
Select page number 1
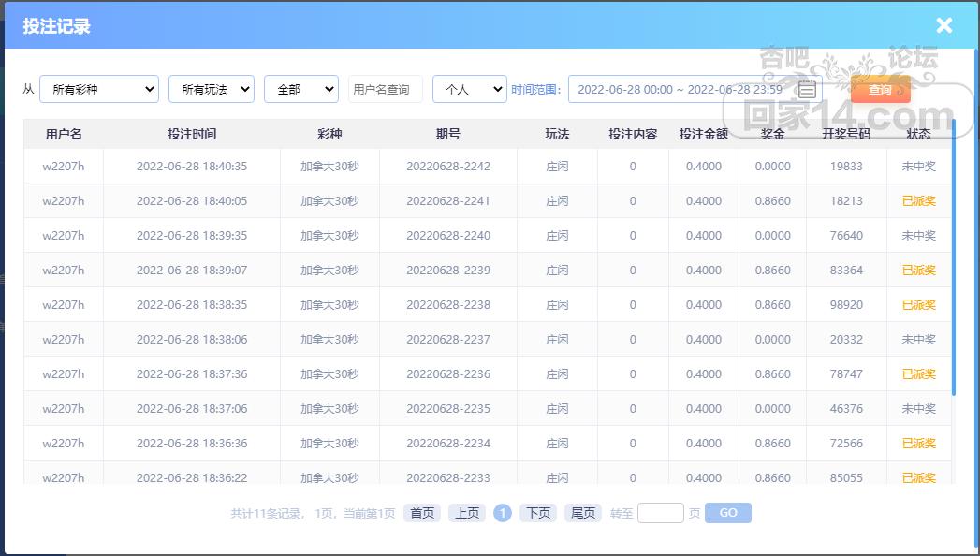point(503,513)
